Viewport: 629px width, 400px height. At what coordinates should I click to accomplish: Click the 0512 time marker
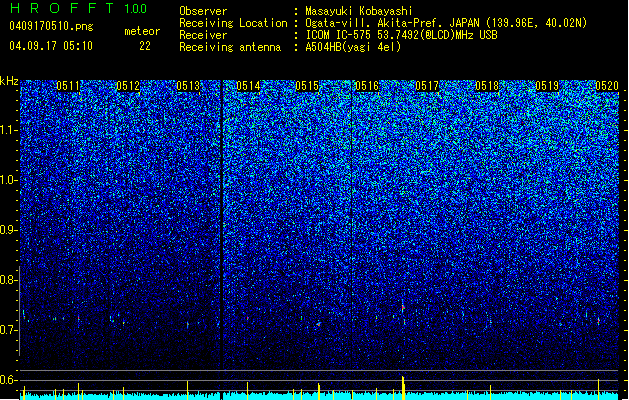coord(128,86)
